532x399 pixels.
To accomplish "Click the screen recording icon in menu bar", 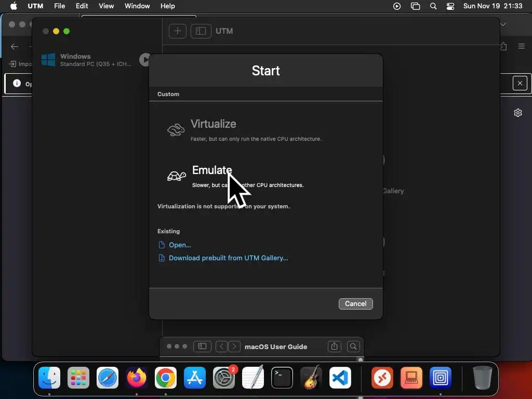I will [x=396, y=6].
